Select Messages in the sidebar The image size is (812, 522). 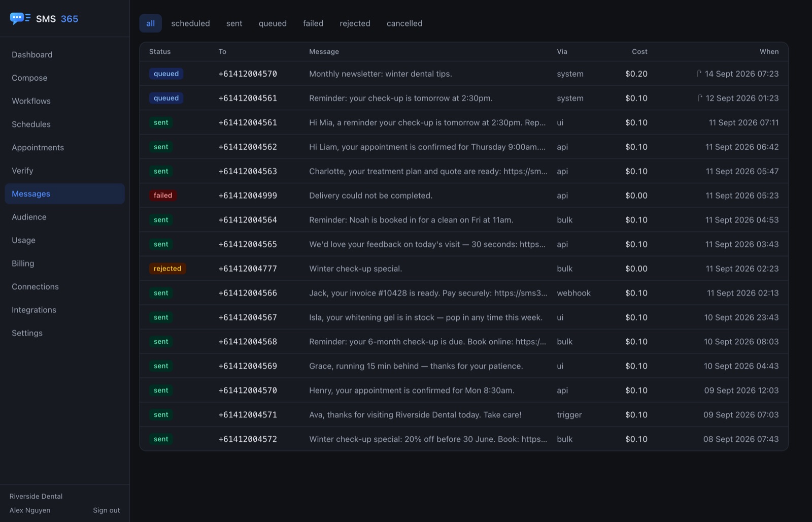click(x=64, y=193)
